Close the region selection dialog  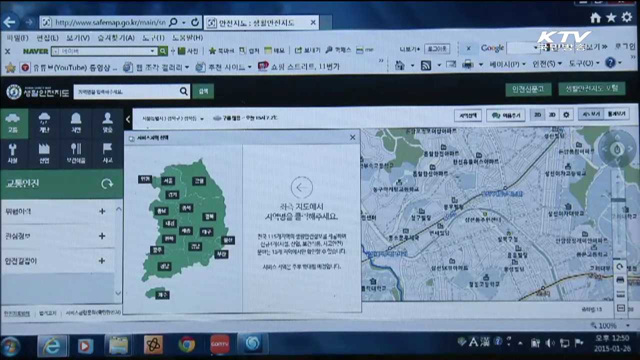(353, 138)
